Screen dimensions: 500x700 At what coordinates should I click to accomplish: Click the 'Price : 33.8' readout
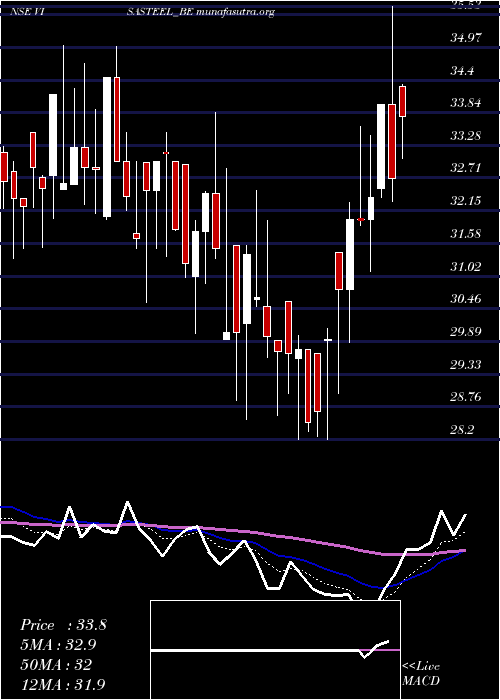pos(63,625)
